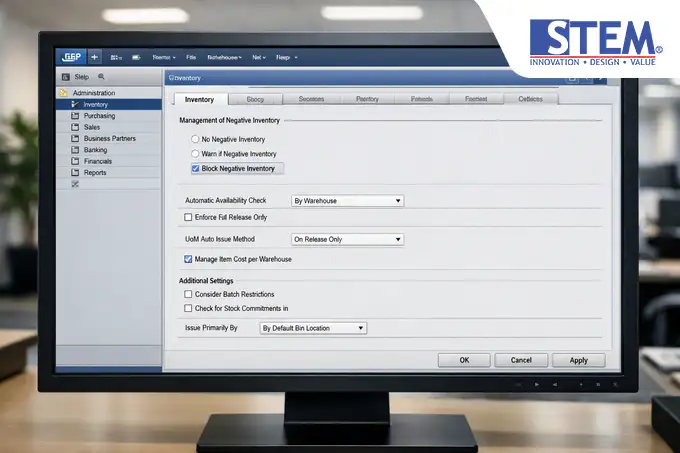Select Warn if Negative Inventory option

click(x=195, y=154)
